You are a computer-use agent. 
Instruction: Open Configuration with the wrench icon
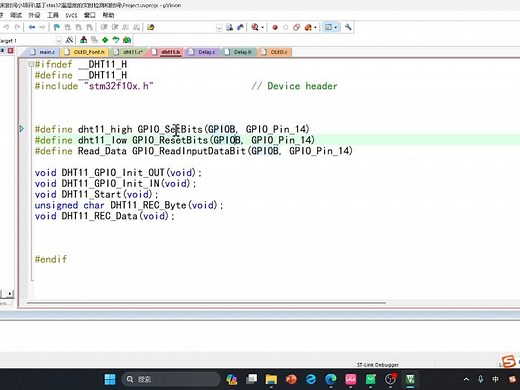coord(348,27)
